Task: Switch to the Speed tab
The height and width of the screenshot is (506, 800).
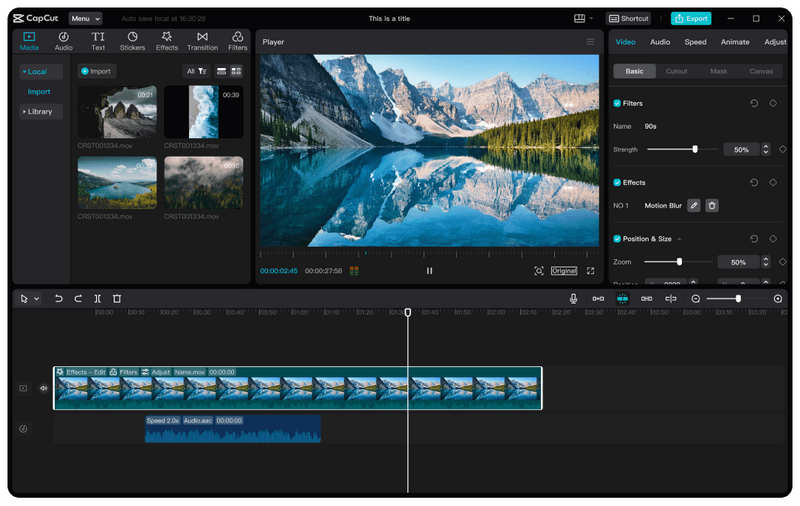Action: [695, 42]
